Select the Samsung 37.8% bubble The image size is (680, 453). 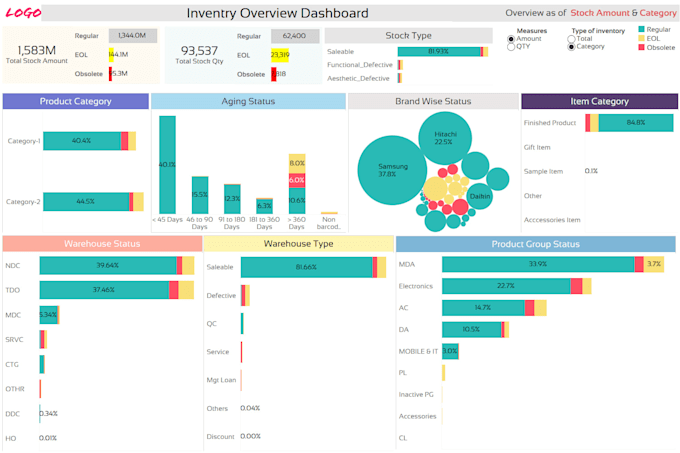392,170
